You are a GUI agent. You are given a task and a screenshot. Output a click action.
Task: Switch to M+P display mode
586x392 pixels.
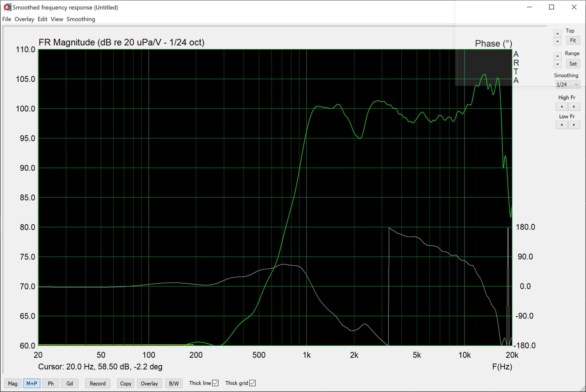click(x=31, y=384)
